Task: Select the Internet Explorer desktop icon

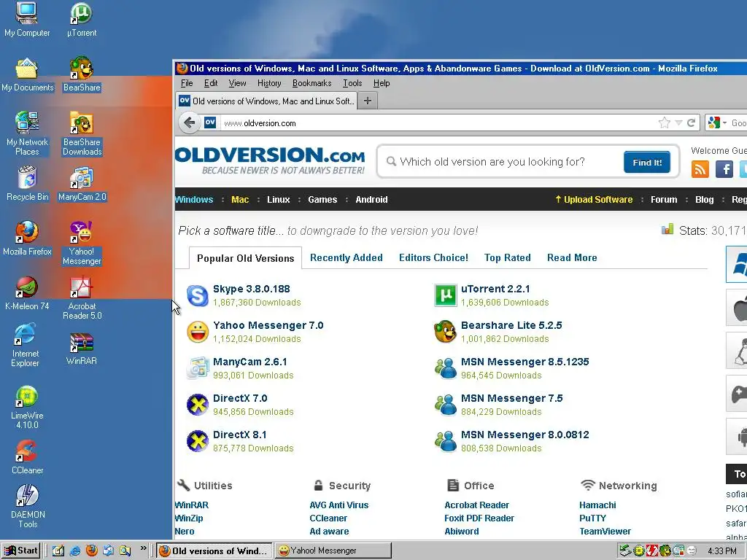Action: 26,345
